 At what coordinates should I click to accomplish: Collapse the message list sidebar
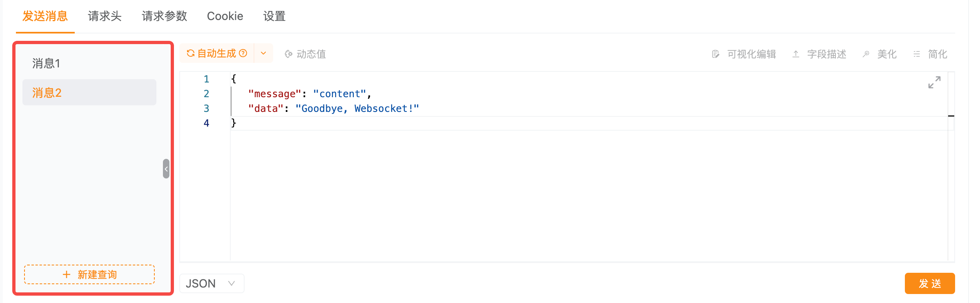point(166,169)
